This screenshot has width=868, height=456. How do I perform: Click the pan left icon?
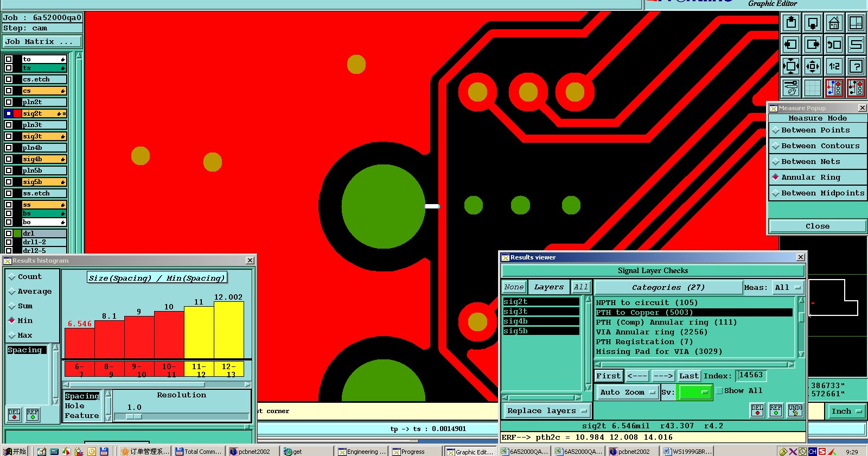pos(791,45)
